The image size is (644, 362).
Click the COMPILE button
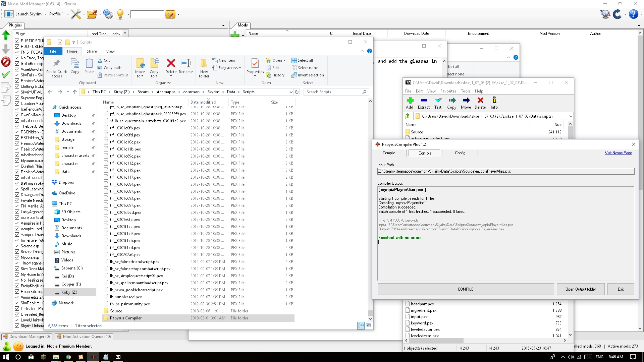(466, 289)
